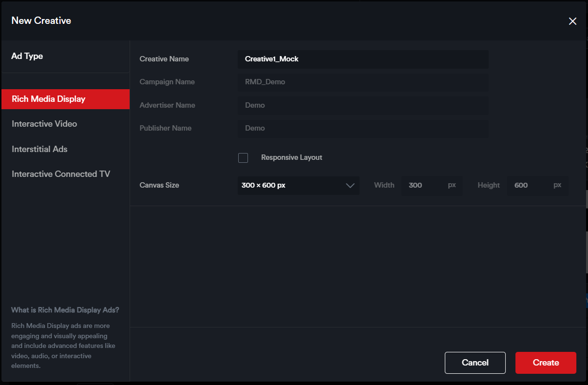
Task: Open the Canvas Size dropdown
Action: (x=292, y=185)
